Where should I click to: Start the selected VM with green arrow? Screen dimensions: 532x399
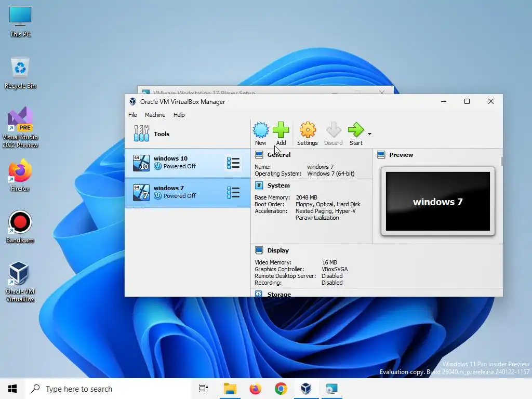pos(355,130)
